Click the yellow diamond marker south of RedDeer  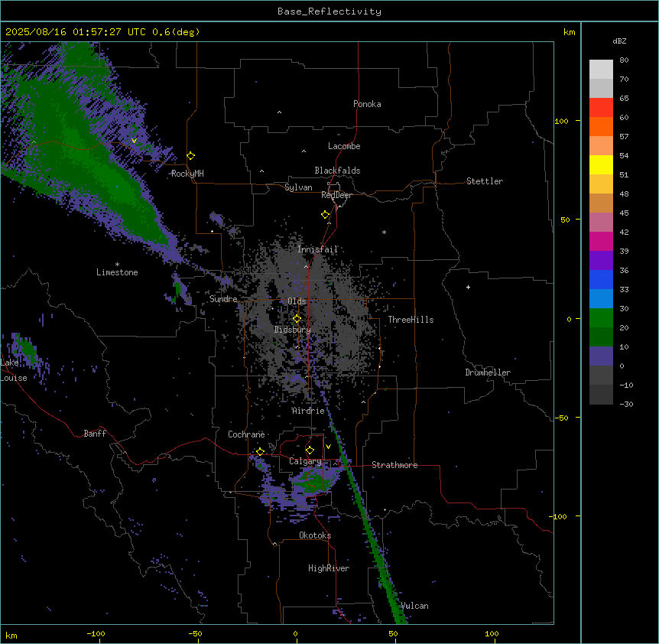tap(326, 215)
